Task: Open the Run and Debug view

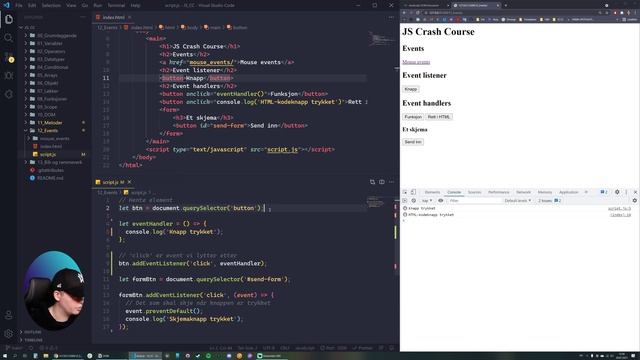Action: (x=9, y=76)
